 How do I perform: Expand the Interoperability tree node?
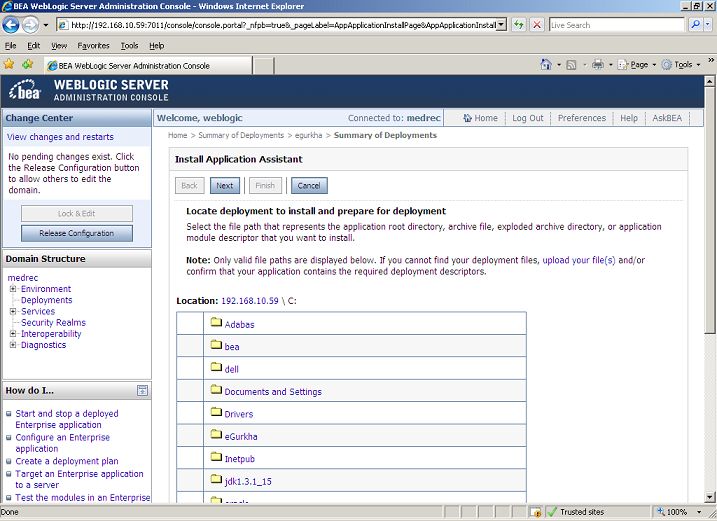pos(13,333)
